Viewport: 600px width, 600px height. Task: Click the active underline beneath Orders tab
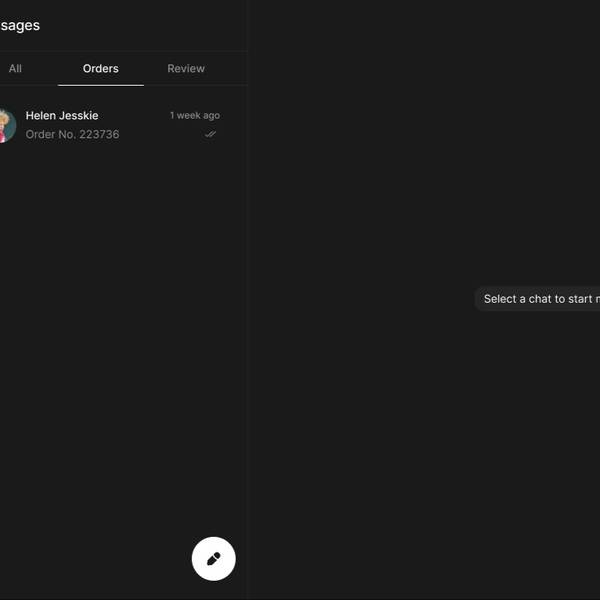(x=101, y=85)
